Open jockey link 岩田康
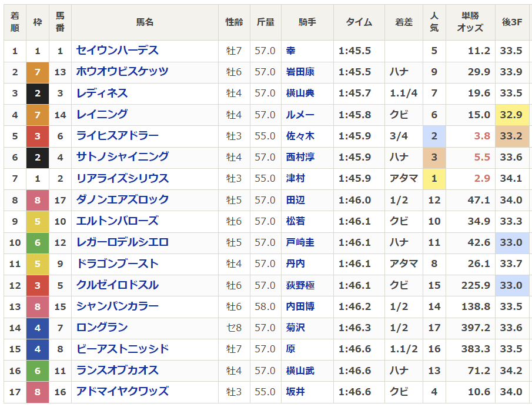The width and height of the screenshot is (532, 407). click(300, 72)
